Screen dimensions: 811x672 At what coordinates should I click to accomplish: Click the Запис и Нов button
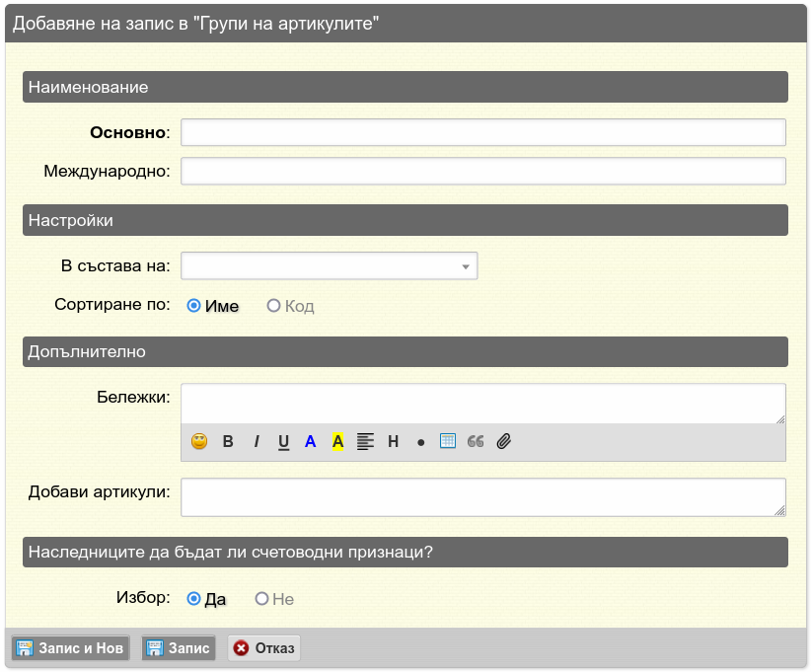pos(70,647)
